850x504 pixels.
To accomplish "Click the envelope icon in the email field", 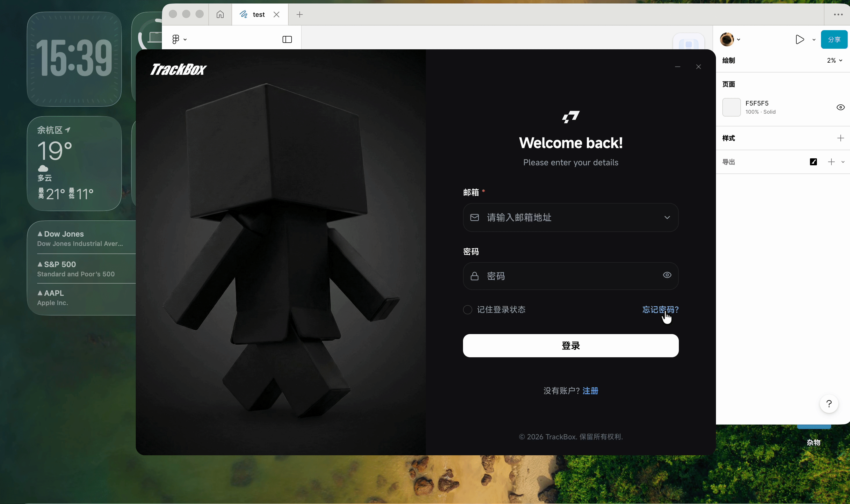I will click(474, 217).
